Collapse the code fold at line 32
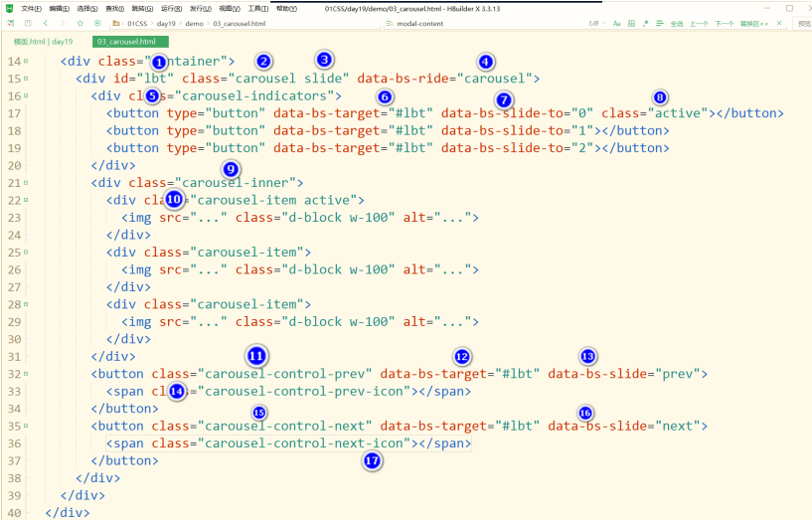Screen dimensions: 812x522 click(26, 374)
